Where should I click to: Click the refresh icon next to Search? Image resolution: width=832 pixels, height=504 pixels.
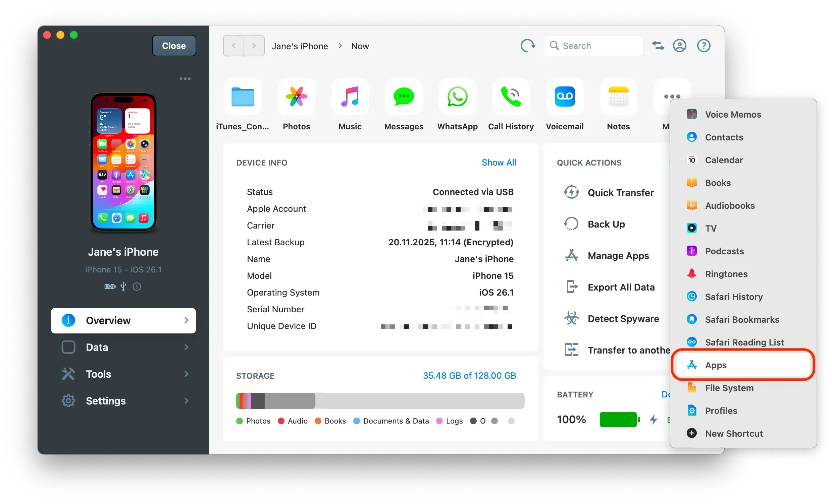tap(527, 46)
